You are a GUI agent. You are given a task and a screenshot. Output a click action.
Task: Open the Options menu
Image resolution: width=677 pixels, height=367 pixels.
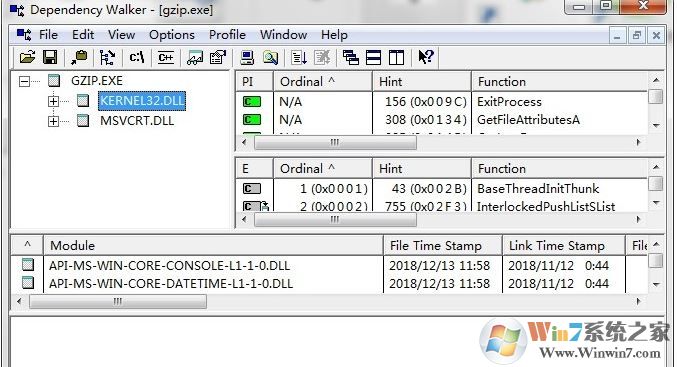[172, 35]
